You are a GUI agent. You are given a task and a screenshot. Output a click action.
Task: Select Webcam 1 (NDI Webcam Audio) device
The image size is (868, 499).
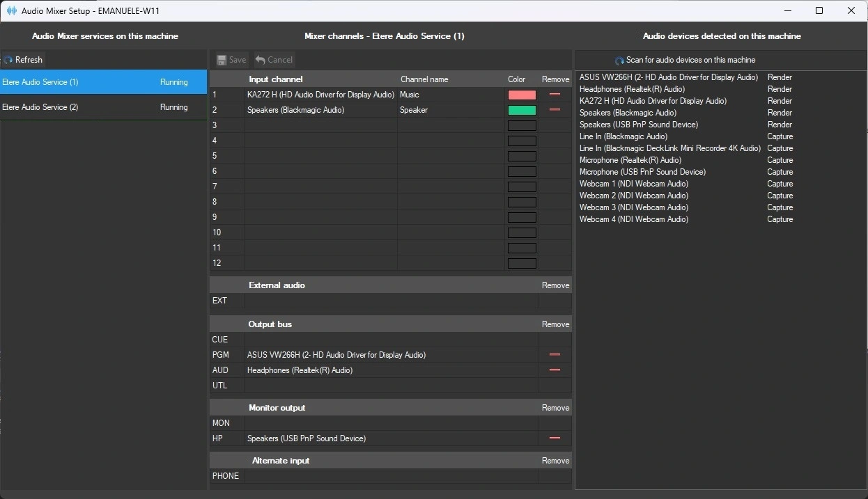(633, 184)
